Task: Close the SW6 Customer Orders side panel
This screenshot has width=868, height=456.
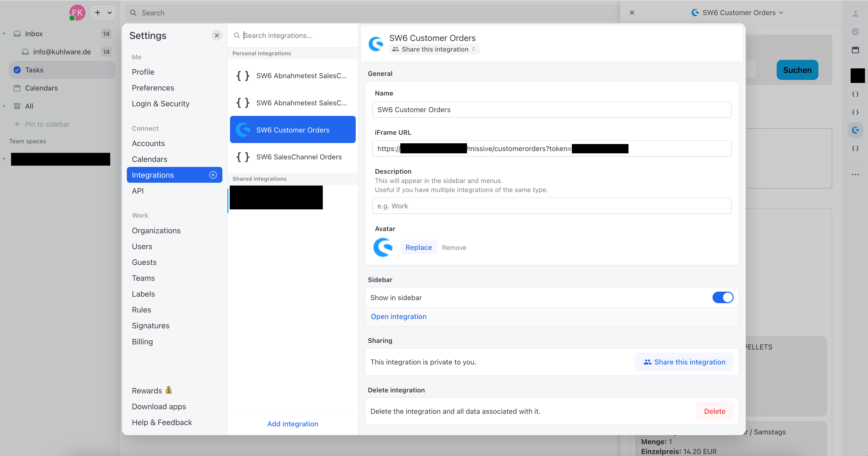Action: point(632,13)
